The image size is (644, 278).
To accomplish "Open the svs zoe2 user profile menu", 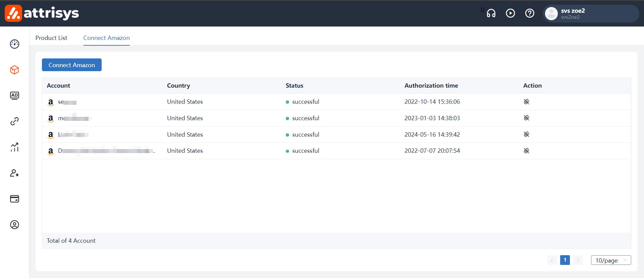I will 590,13.
